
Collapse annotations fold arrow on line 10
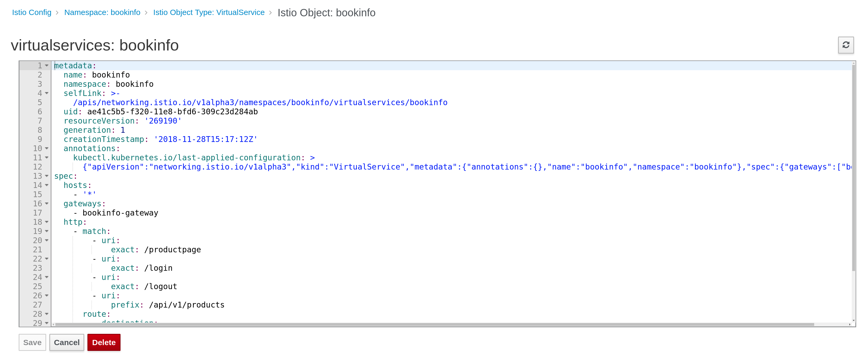47,149
